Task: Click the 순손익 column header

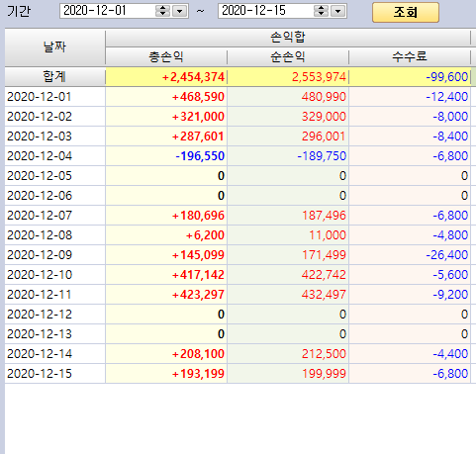Action: click(x=288, y=56)
